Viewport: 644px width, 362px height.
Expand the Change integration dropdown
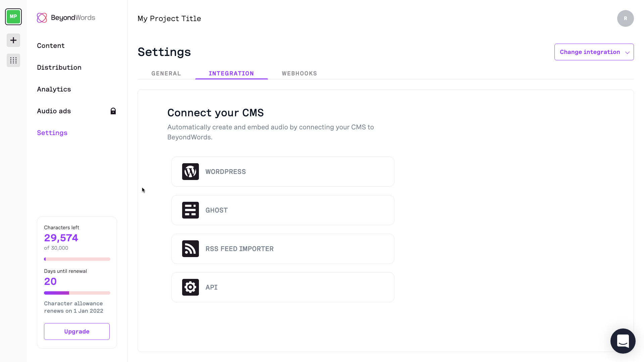click(x=594, y=52)
